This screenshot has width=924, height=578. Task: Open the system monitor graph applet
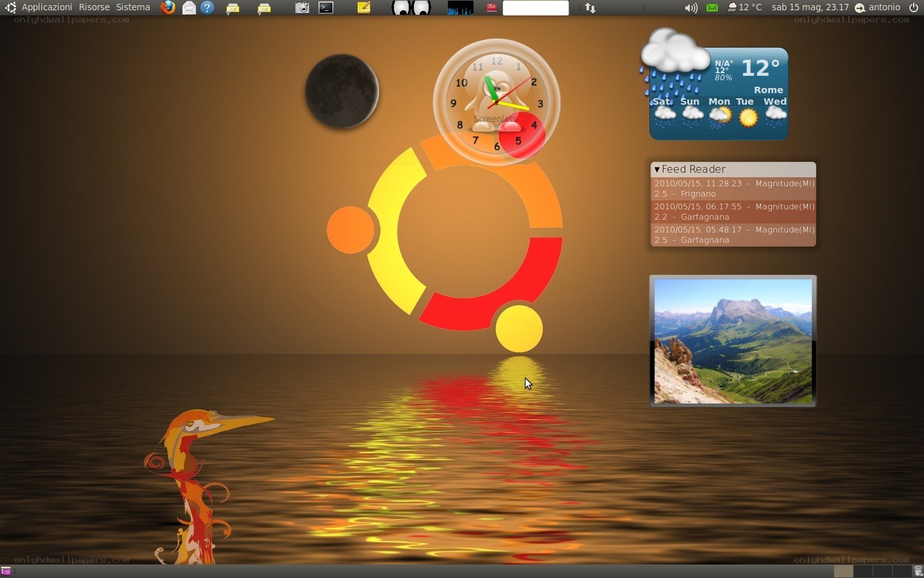coord(460,8)
